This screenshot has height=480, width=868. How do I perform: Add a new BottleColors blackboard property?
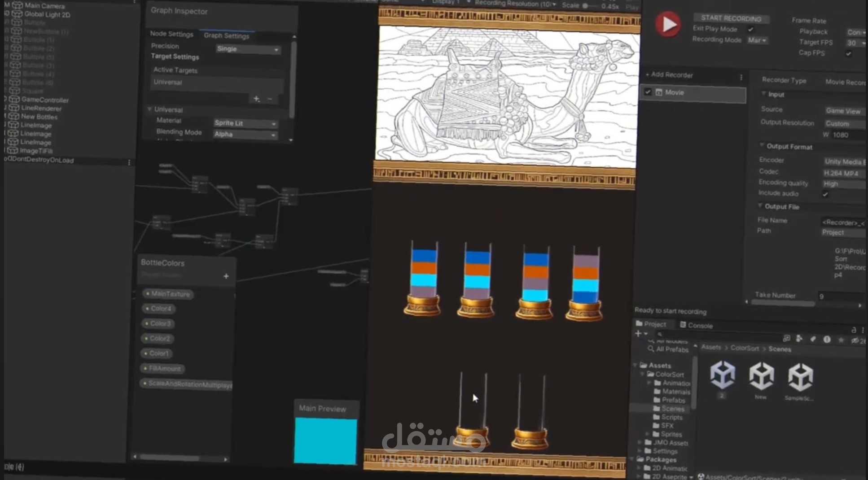226,276
